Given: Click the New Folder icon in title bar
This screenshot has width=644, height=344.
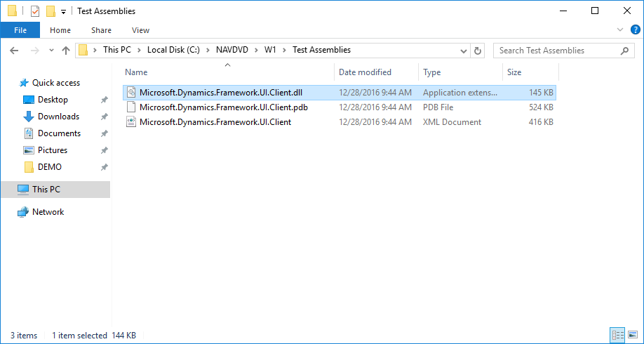Looking at the screenshot, I should 50,11.
